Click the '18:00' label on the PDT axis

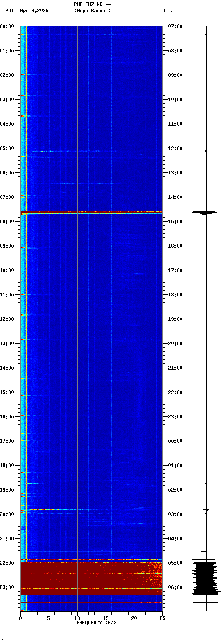coord(7,466)
